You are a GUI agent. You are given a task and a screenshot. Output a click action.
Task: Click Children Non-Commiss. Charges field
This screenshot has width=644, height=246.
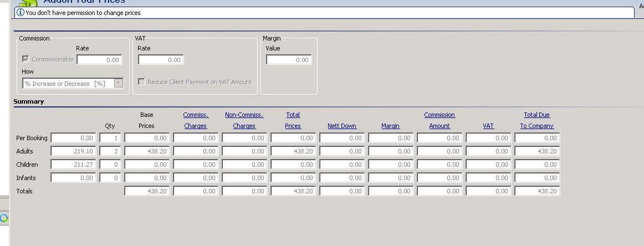point(244,164)
